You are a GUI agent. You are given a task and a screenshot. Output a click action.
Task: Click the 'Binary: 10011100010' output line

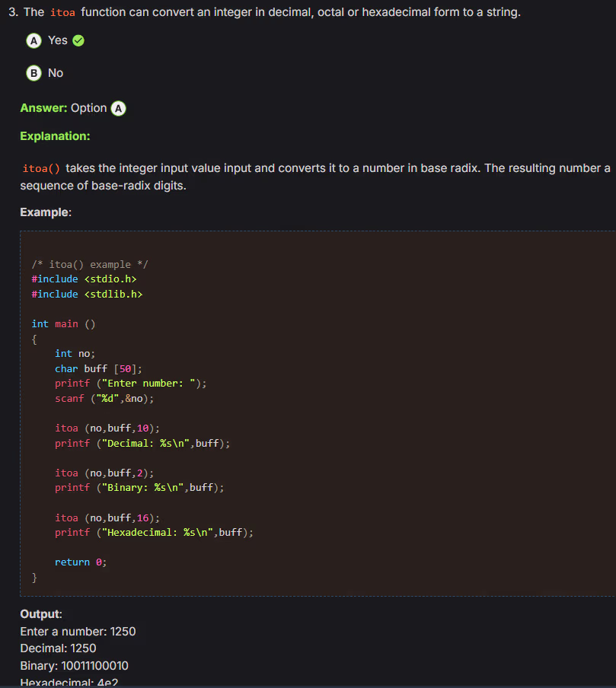point(74,666)
